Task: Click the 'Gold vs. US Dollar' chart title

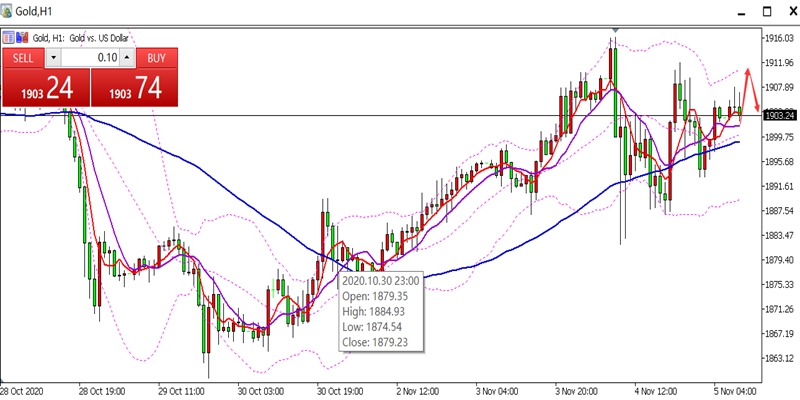Action: pyautogui.click(x=99, y=38)
